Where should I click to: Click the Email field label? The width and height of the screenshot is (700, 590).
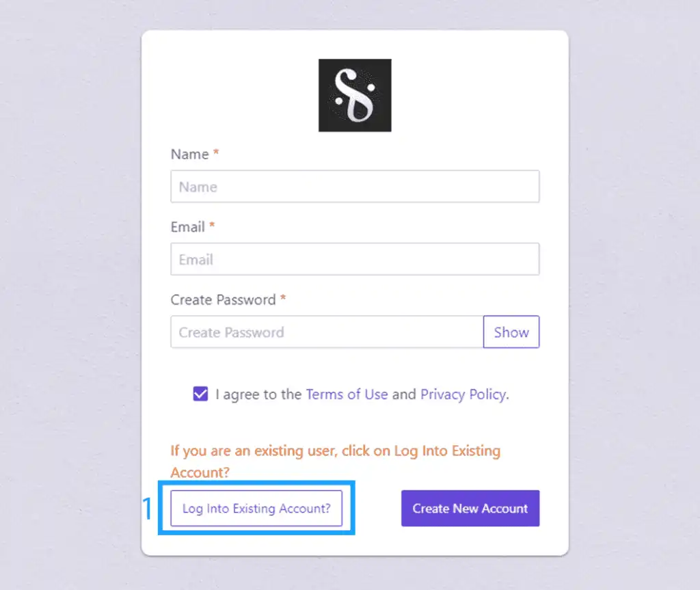pos(188,227)
